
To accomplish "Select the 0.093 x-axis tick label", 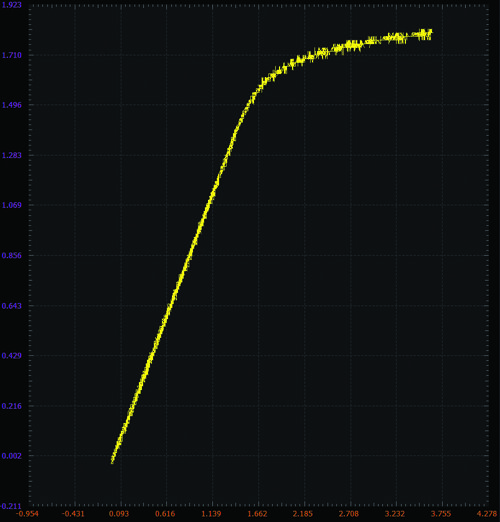I will [x=119, y=514].
